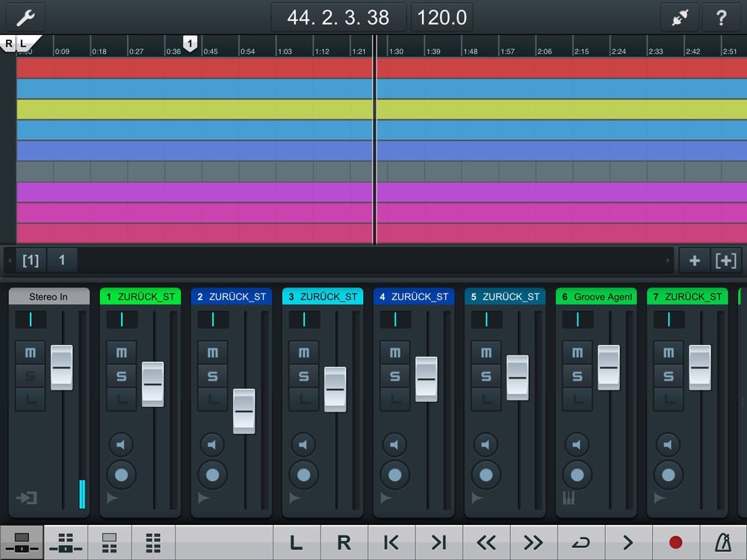Click the tempo field 120.0
This screenshot has width=747, height=560.
point(441,18)
